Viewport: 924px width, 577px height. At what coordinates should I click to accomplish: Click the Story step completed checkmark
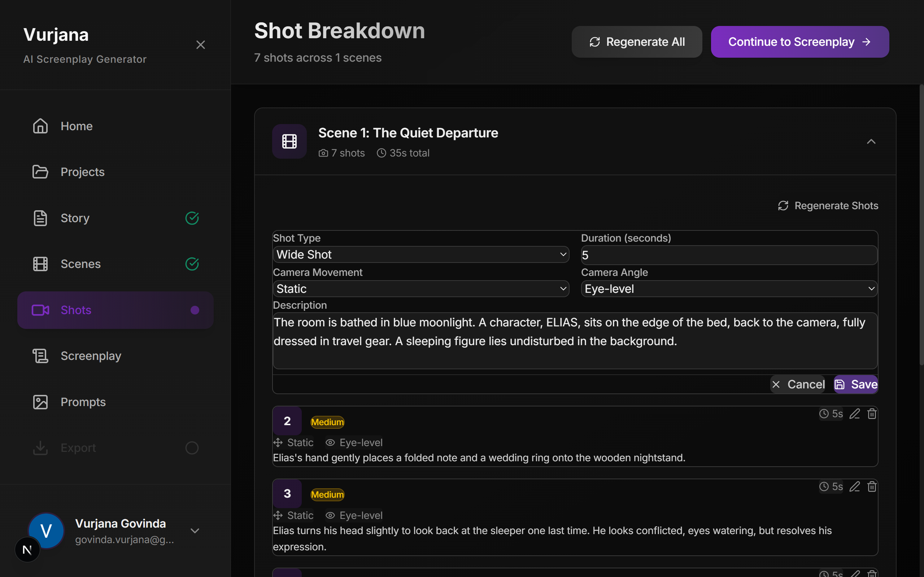[x=192, y=218]
